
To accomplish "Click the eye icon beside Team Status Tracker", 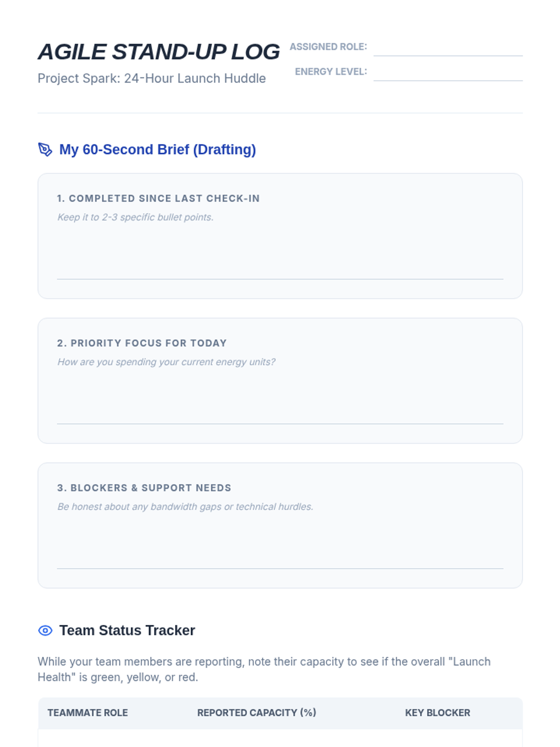I will point(45,631).
